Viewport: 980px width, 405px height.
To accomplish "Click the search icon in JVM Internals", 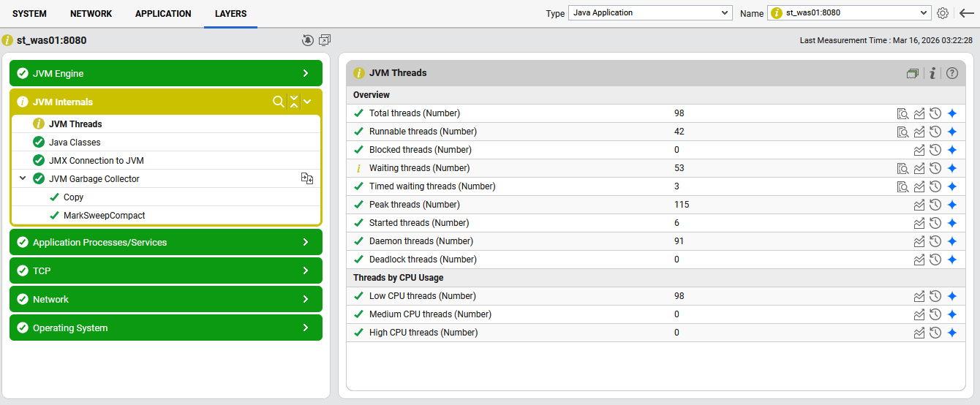I will (x=278, y=102).
